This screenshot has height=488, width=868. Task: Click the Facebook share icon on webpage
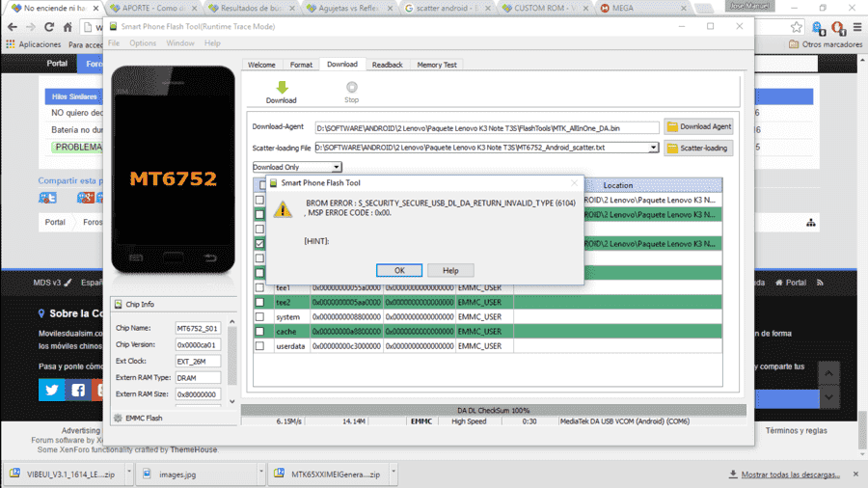pyautogui.click(x=78, y=390)
